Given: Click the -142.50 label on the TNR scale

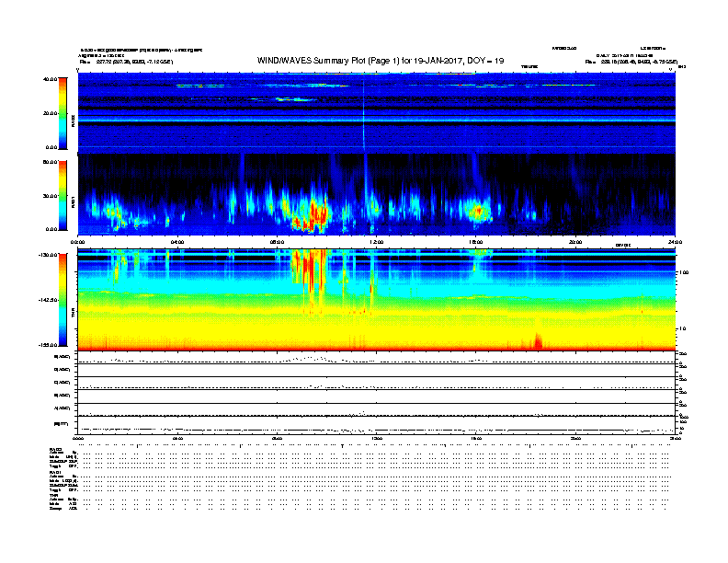Looking at the screenshot, I should tap(48, 300).
